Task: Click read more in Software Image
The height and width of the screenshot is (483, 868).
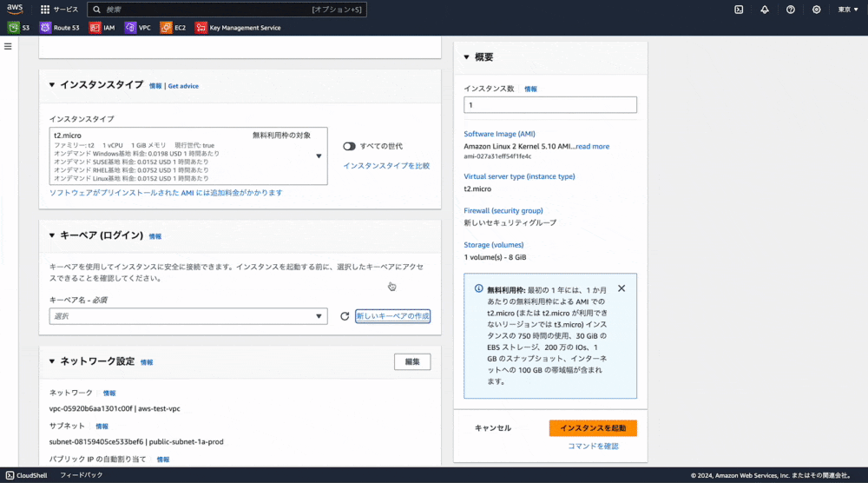Action: 592,146
